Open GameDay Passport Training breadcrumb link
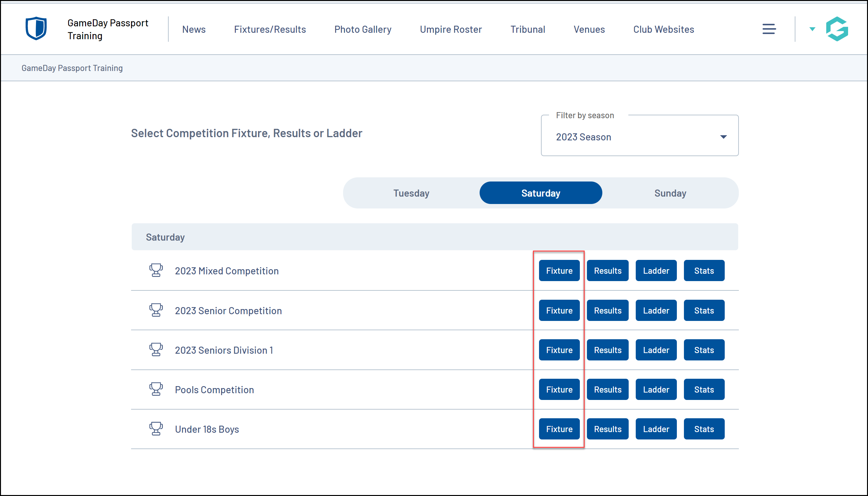868x496 pixels. pos(72,68)
